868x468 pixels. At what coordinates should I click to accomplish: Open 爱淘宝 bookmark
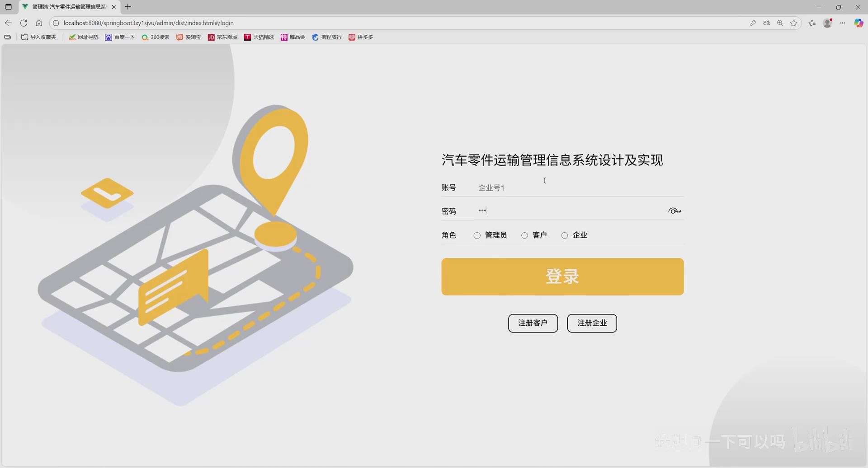(x=189, y=37)
